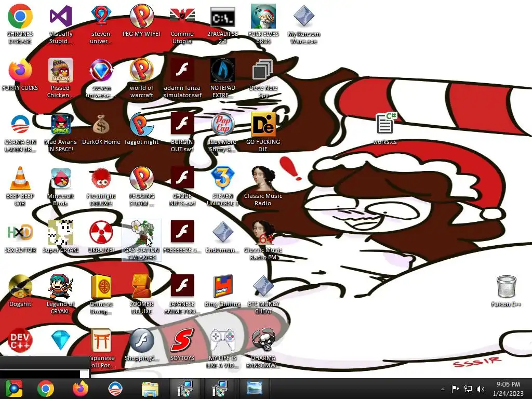The image size is (532, 399).
Task: Open the Action Center flag icon
Action: click(x=455, y=389)
